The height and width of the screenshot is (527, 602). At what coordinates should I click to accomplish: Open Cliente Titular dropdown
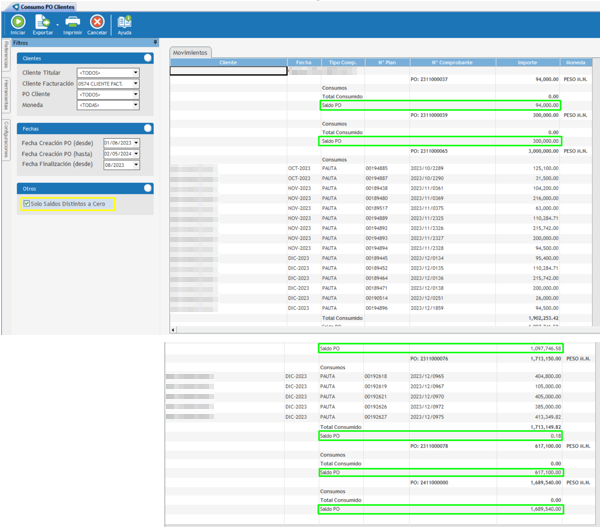click(136, 73)
